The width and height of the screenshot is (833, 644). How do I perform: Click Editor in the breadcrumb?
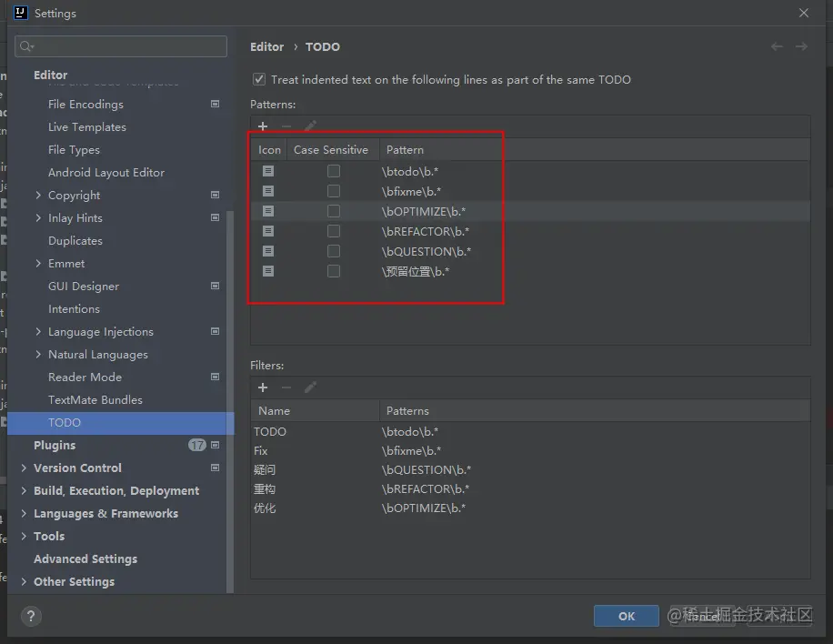(x=266, y=46)
